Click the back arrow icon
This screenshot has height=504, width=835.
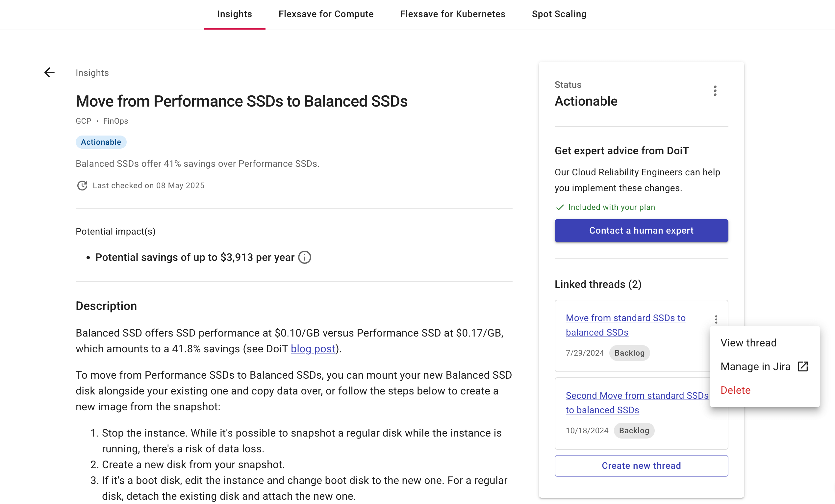pyautogui.click(x=49, y=72)
